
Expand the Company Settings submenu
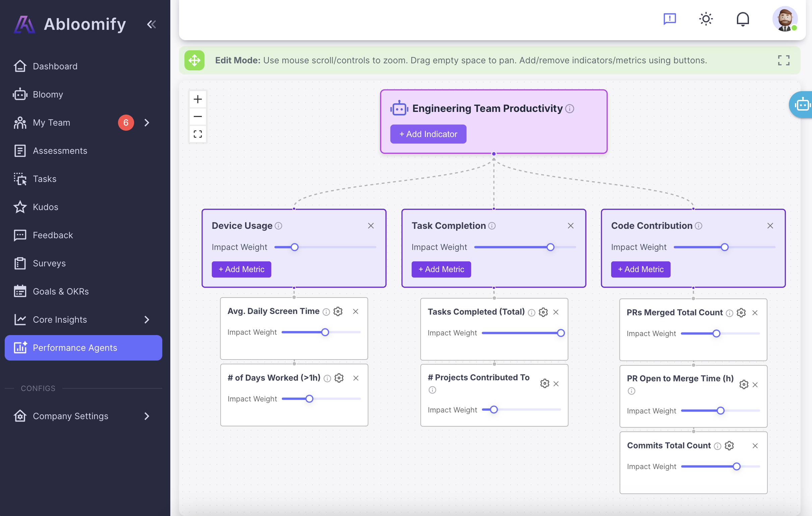(147, 416)
